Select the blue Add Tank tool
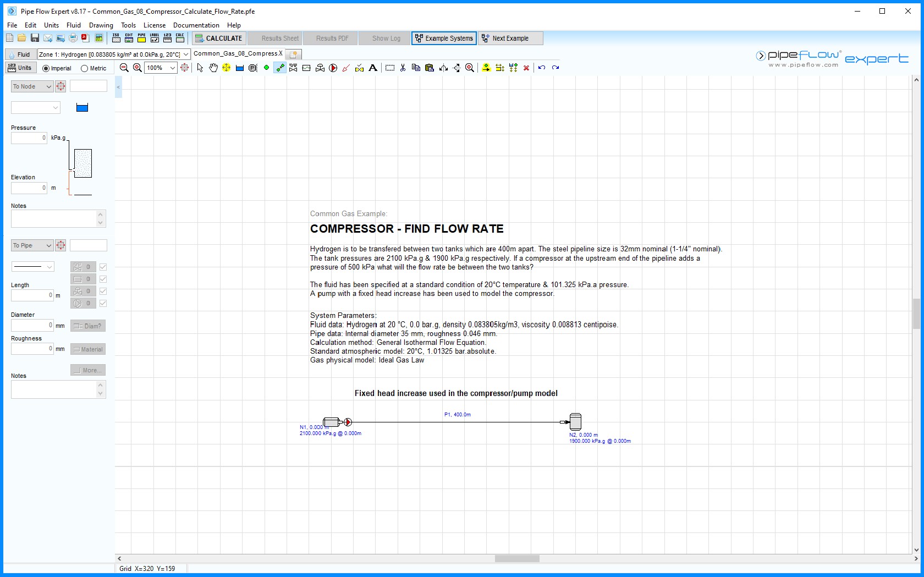This screenshot has width=924, height=577. [240, 68]
